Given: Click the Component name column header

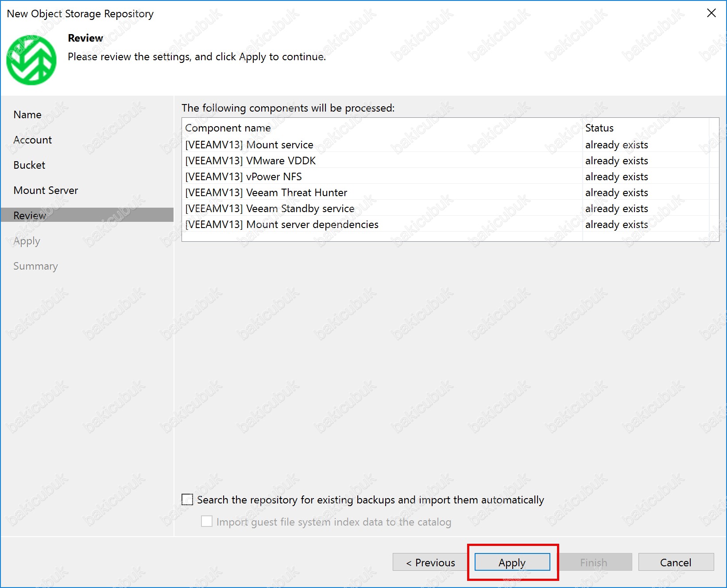Looking at the screenshot, I should click(228, 128).
